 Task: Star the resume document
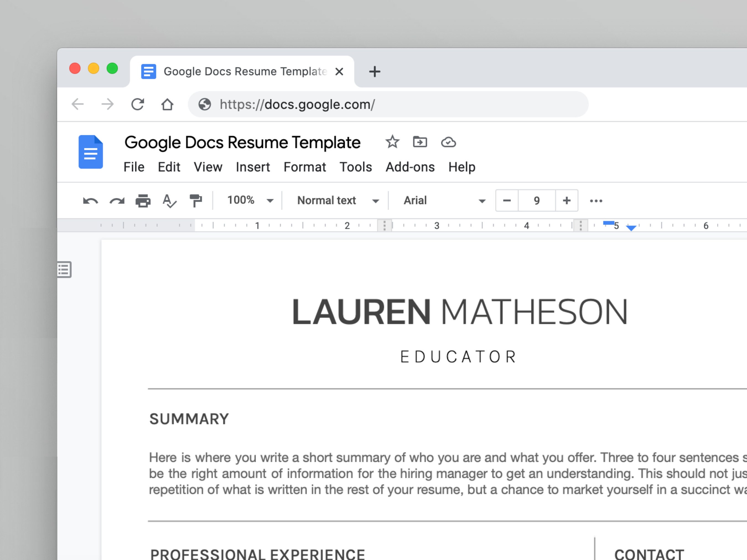coord(392,142)
